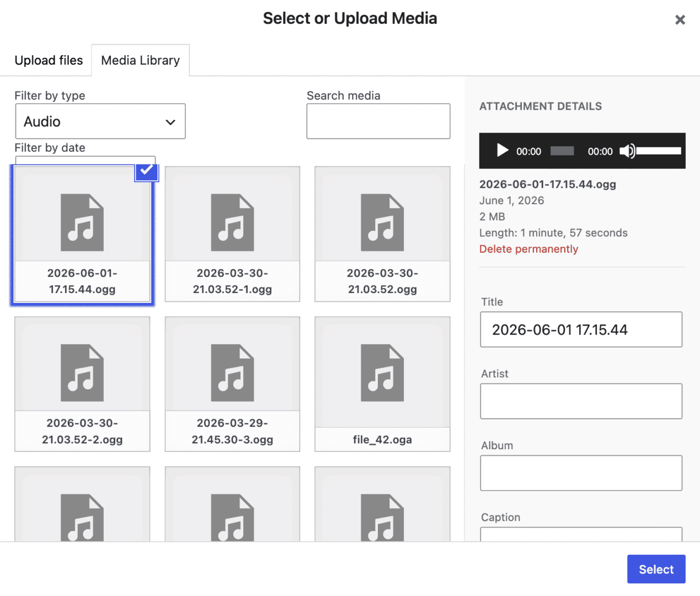
Task: Edit the Title field
Action: [x=581, y=329]
